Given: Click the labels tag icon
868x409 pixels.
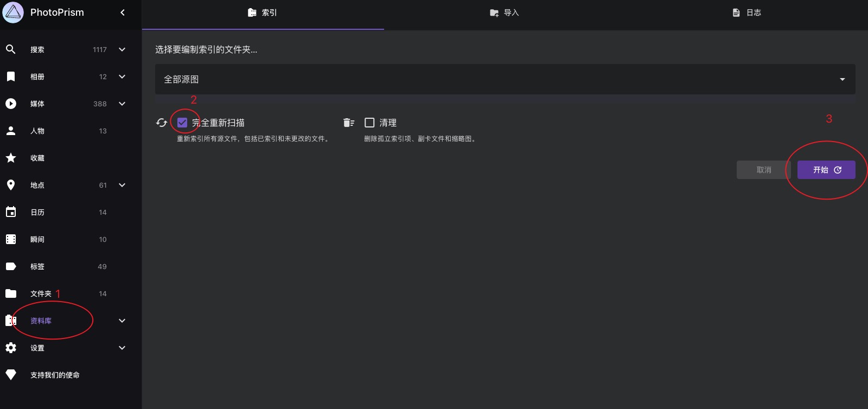Looking at the screenshot, I should (x=11, y=266).
